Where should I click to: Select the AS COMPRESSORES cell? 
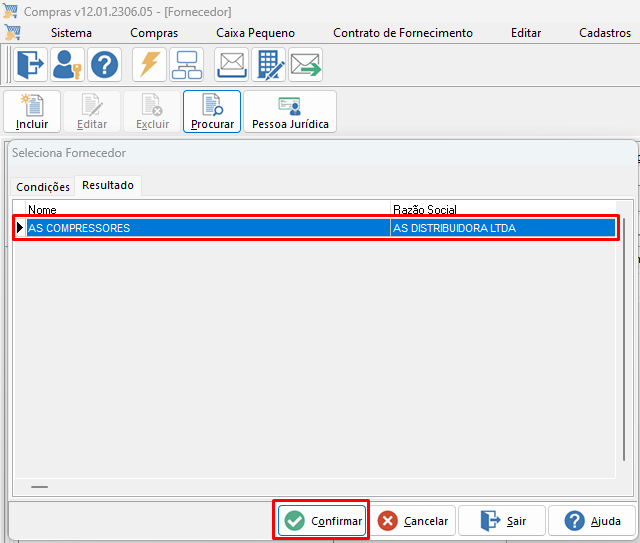208,228
